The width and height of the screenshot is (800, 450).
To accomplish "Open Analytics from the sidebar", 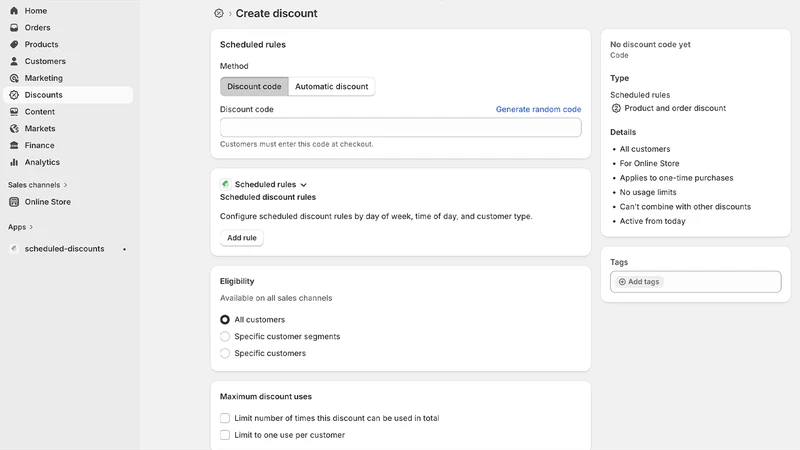I will click(68, 162).
